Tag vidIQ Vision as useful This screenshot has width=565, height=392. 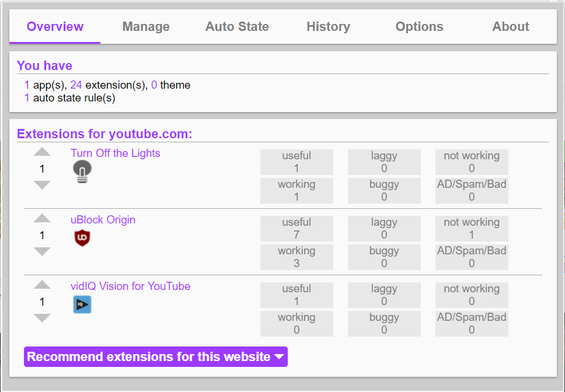tap(297, 295)
